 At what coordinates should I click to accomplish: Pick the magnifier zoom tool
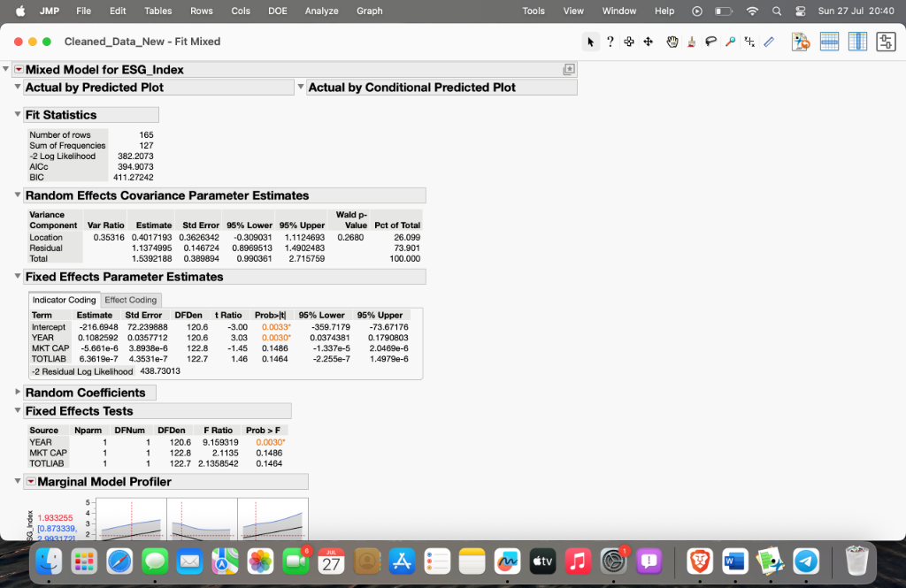pos(730,42)
